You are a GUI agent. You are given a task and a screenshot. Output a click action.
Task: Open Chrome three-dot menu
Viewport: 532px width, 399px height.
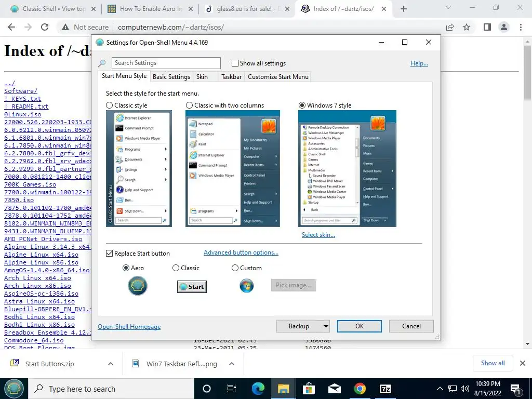pyautogui.click(x=521, y=27)
